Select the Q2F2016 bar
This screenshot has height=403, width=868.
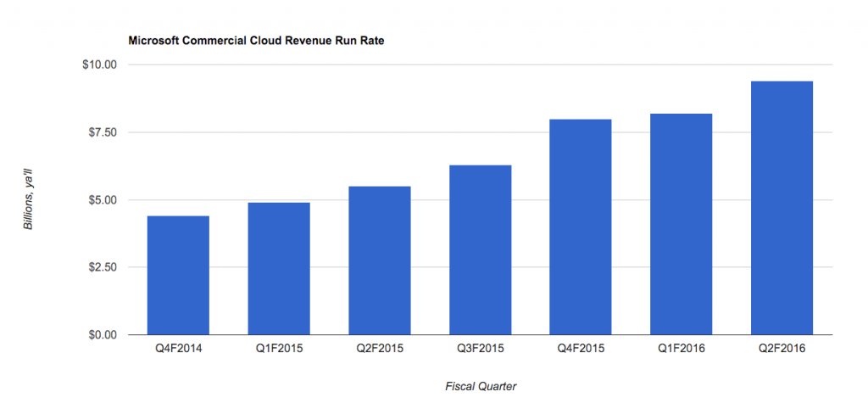click(782, 208)
